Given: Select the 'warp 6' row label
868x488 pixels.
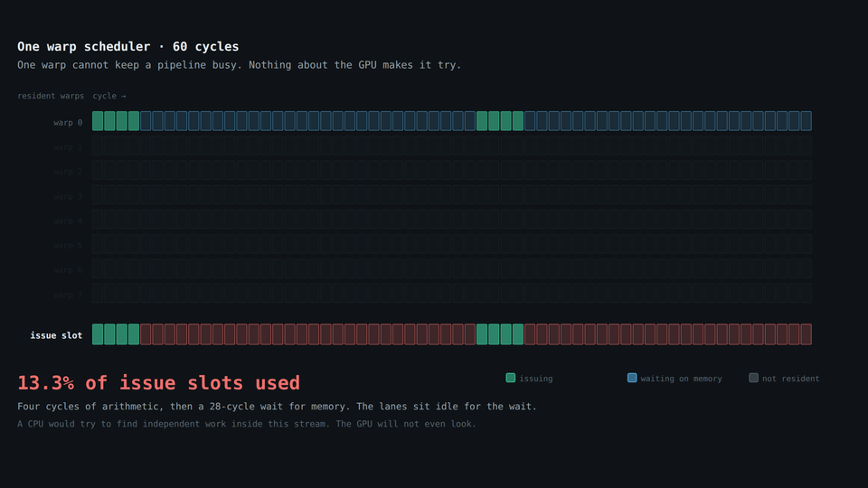Looking at the screenshot, I should click(68, 270).
